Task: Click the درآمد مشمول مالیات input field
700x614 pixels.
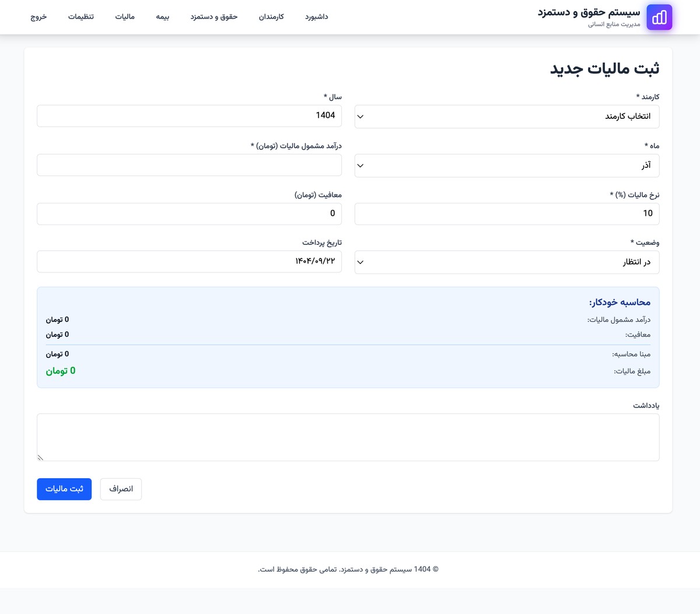Action: click(189, 165)
